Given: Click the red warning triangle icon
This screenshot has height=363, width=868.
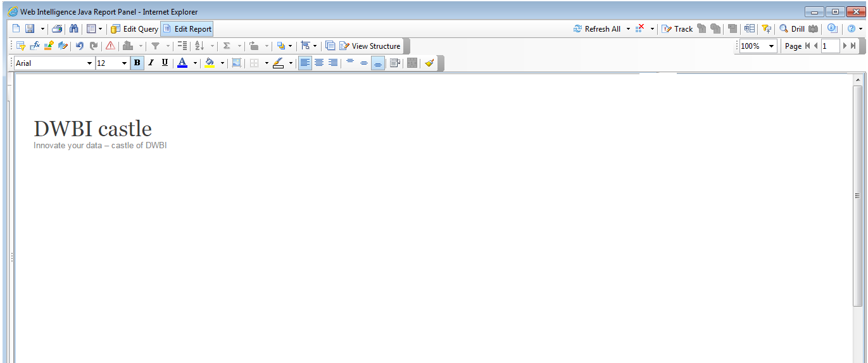Looking at the screenshot, I should pyautogui.click(x=110, y=46).
